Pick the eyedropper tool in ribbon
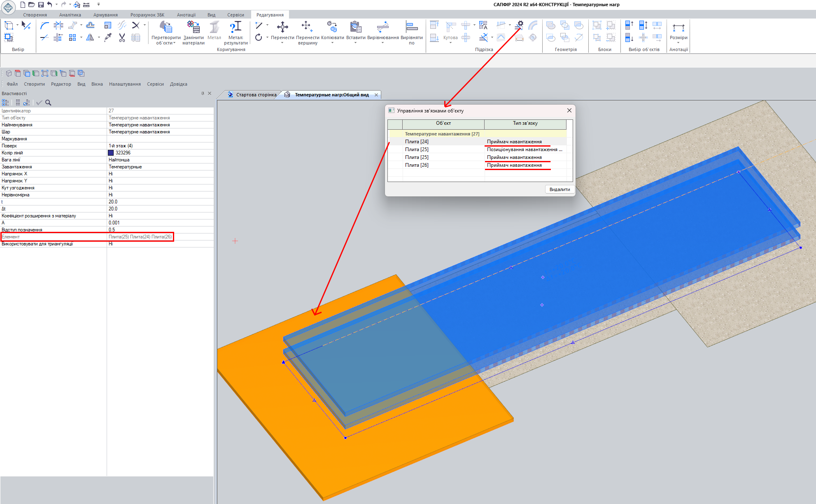The image size is (816, 504). [x=108, y=38]
